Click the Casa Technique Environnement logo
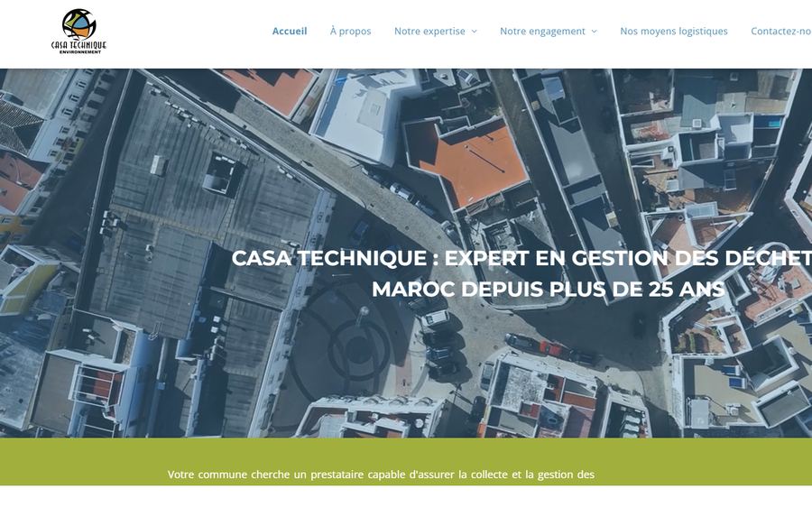Image resolution: width=812 pixels, height=507 pixels. 78,31
